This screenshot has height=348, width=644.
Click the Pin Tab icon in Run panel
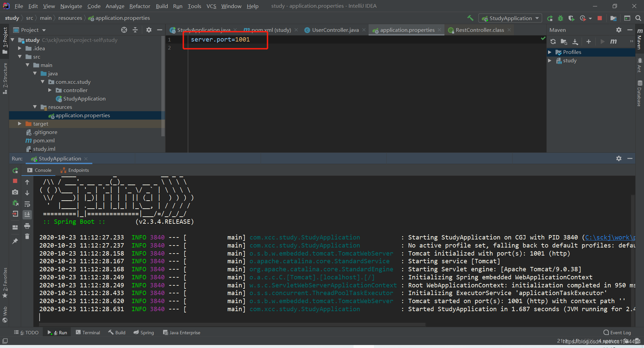click(x=15, y=241)
